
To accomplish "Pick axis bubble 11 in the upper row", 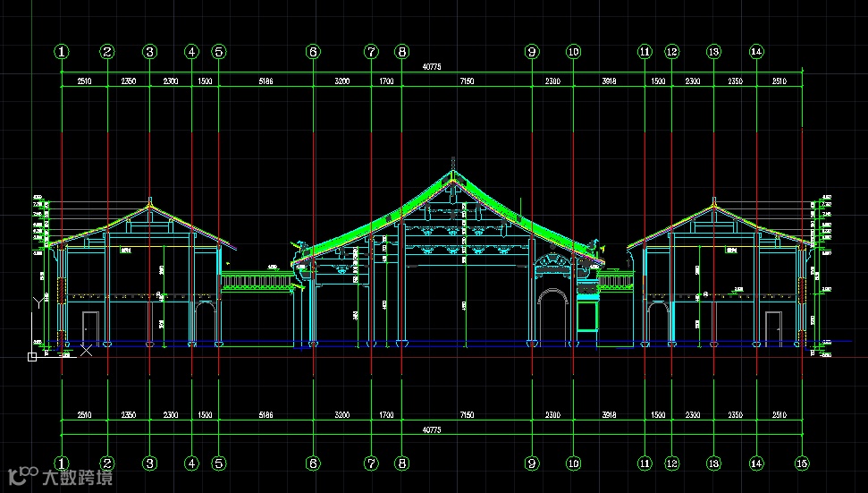I will tap(645, 52).
